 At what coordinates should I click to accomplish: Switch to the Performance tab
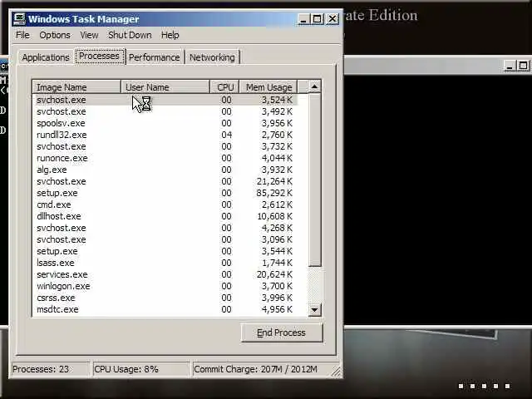tap(155, 57)
